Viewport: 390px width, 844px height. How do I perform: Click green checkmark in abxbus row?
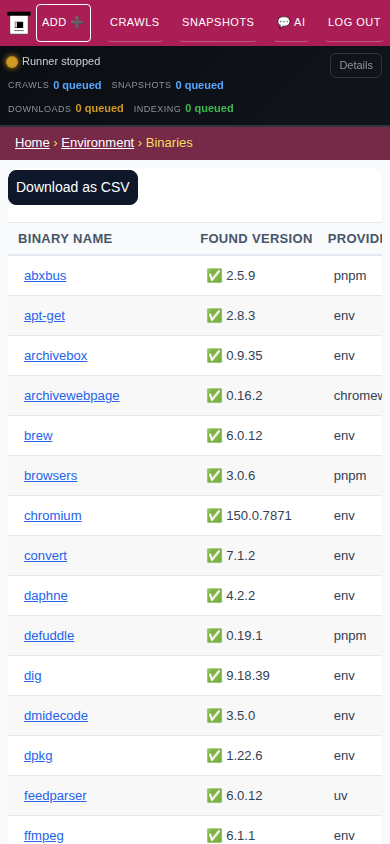pyautogui.click(x=214, y=276)
